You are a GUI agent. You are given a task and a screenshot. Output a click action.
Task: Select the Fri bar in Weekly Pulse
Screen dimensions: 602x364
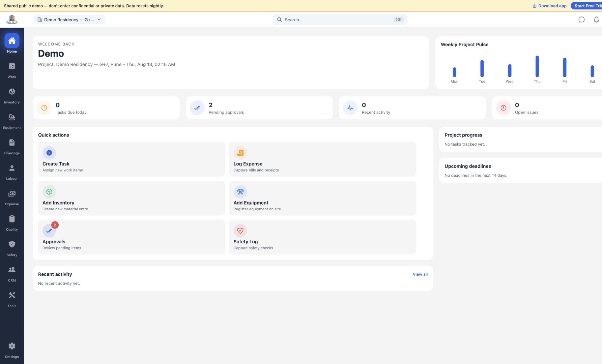coord(565,67)
